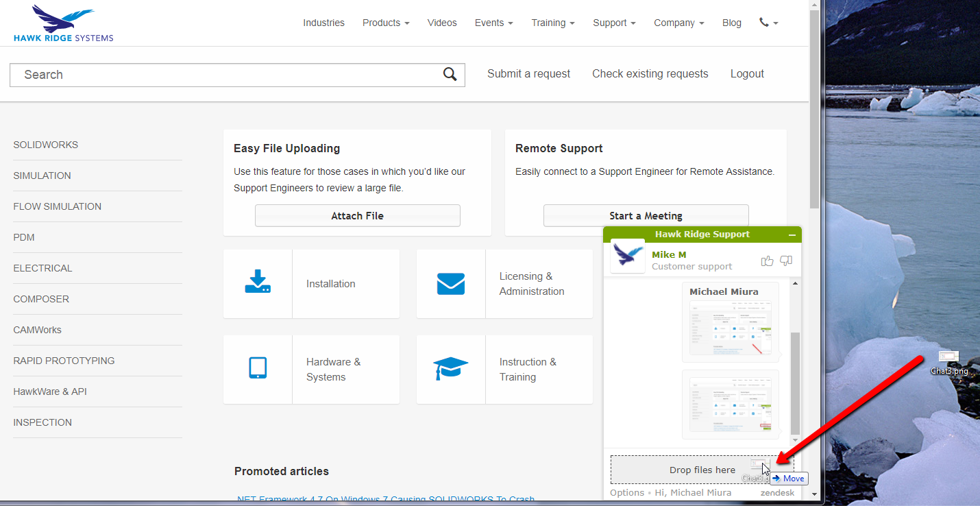This screenshot has width=980, height=506.
Task: Rate chat with thumbs down
Action: coord(786,261)
